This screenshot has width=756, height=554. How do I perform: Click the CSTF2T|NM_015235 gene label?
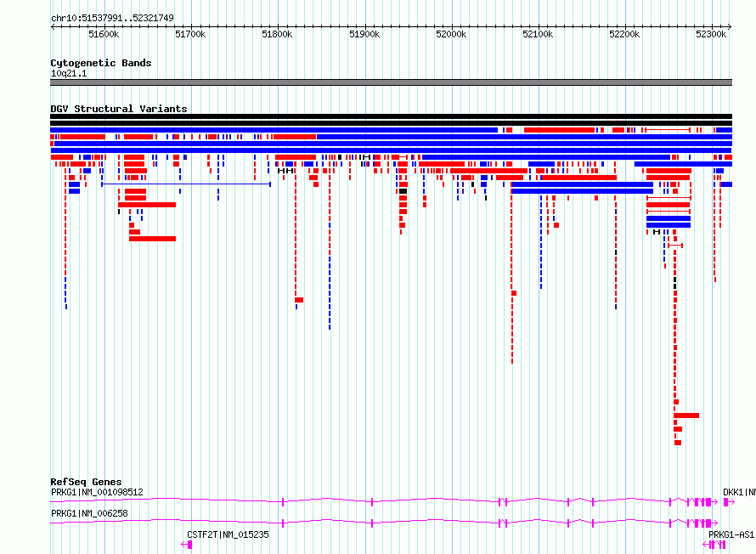pos(228,534)
